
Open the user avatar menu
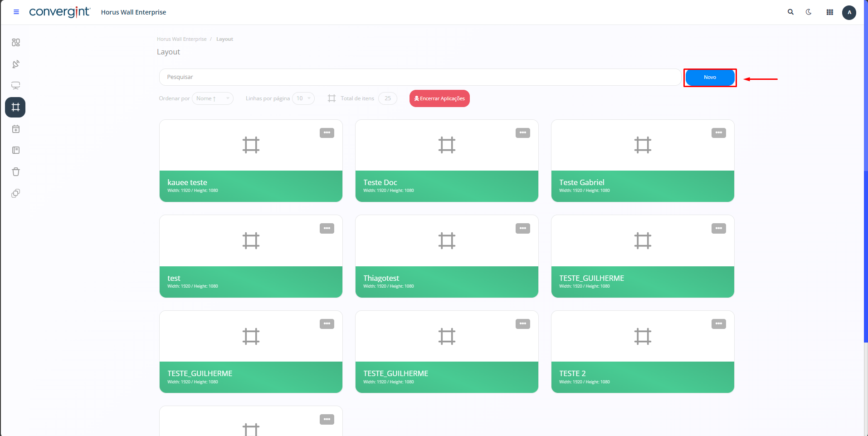tap(849, 13)
